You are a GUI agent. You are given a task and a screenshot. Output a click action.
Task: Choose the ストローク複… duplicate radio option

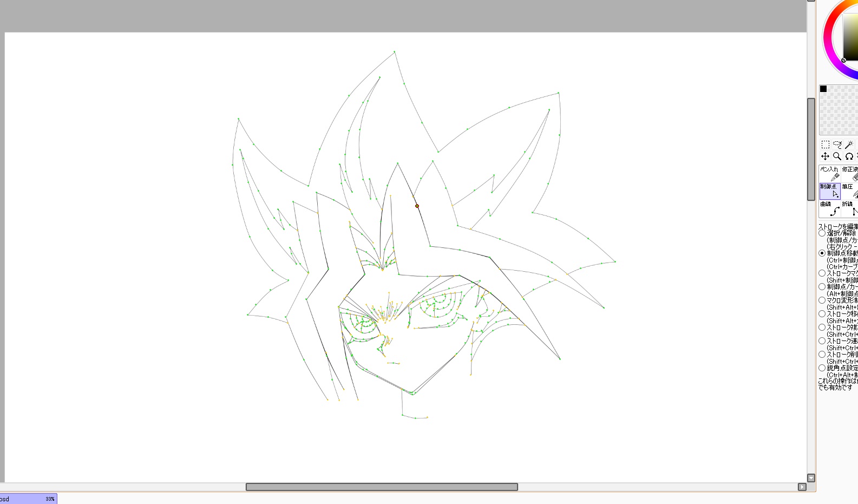pyautogui.click(x=822, y=328)
